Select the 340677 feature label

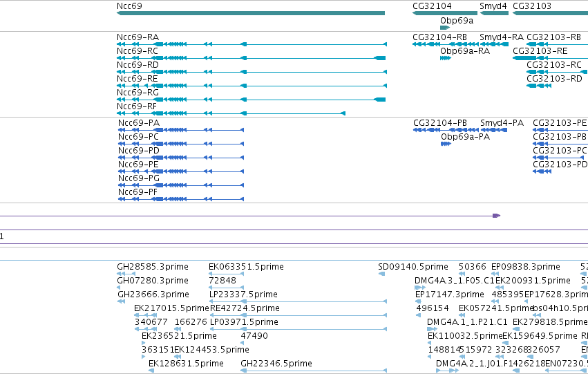(151, 322)
